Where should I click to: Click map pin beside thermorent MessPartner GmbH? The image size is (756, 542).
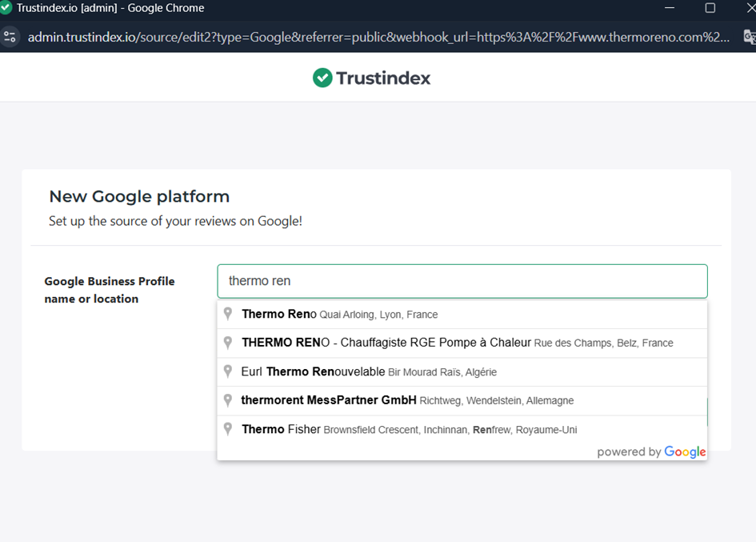click(x=228, y=400)
